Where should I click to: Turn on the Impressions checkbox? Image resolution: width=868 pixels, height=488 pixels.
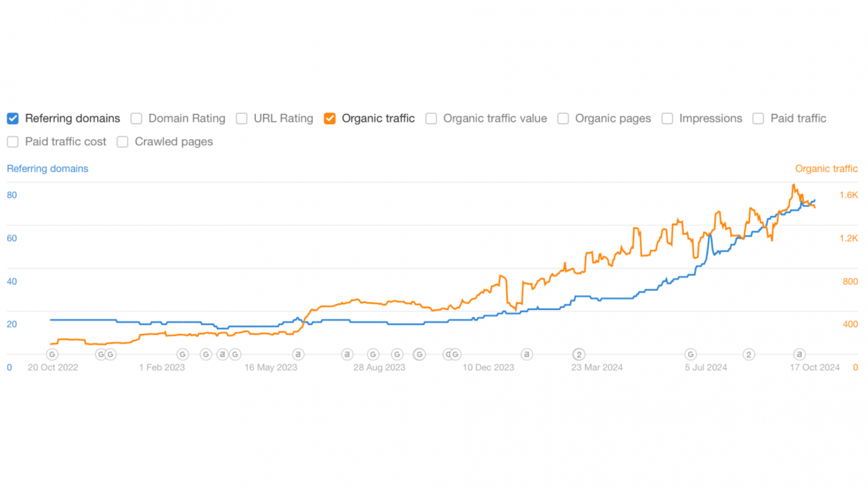click(667, 118)
